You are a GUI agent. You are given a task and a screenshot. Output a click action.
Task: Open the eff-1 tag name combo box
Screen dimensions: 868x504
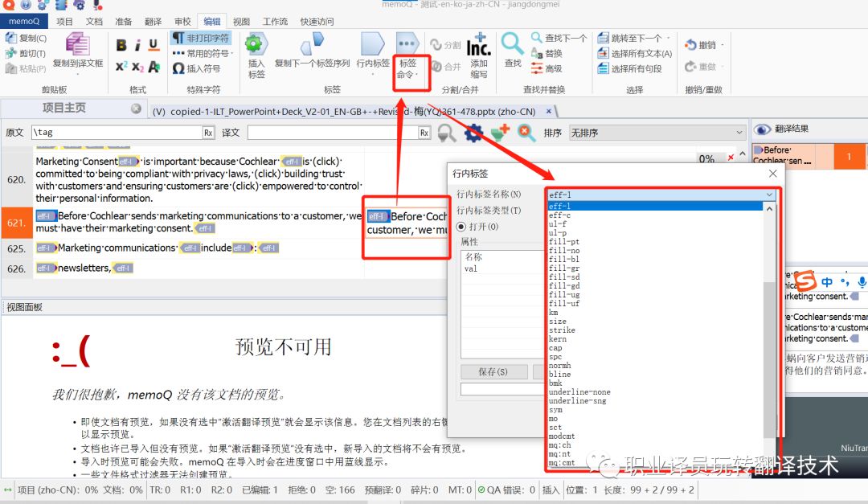click(769, 195)
